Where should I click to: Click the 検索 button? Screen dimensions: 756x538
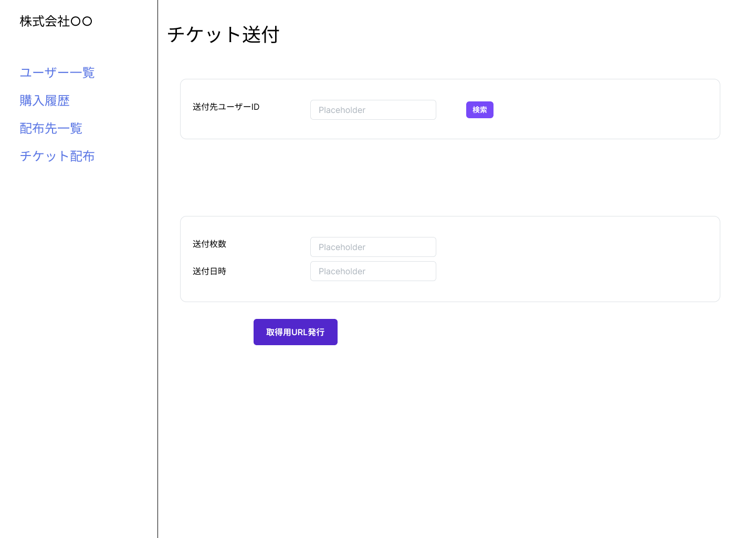(480, 110)
